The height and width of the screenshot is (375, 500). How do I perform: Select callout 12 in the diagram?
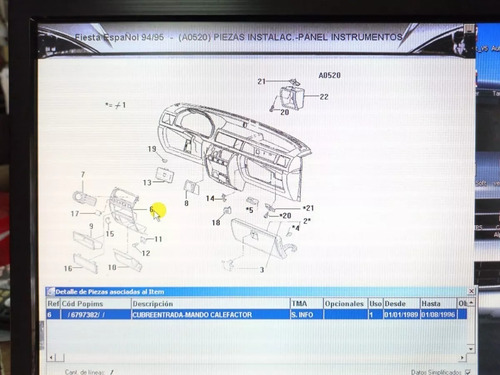(146, 253)
